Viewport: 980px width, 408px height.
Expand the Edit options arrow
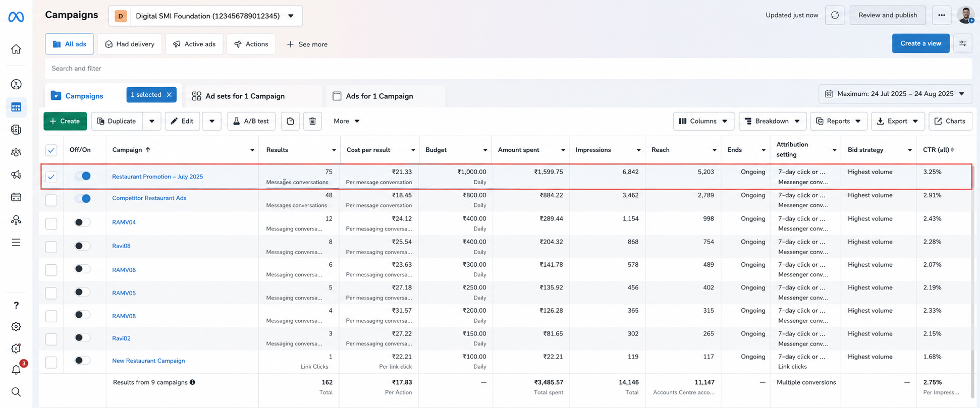click(212, 121)
